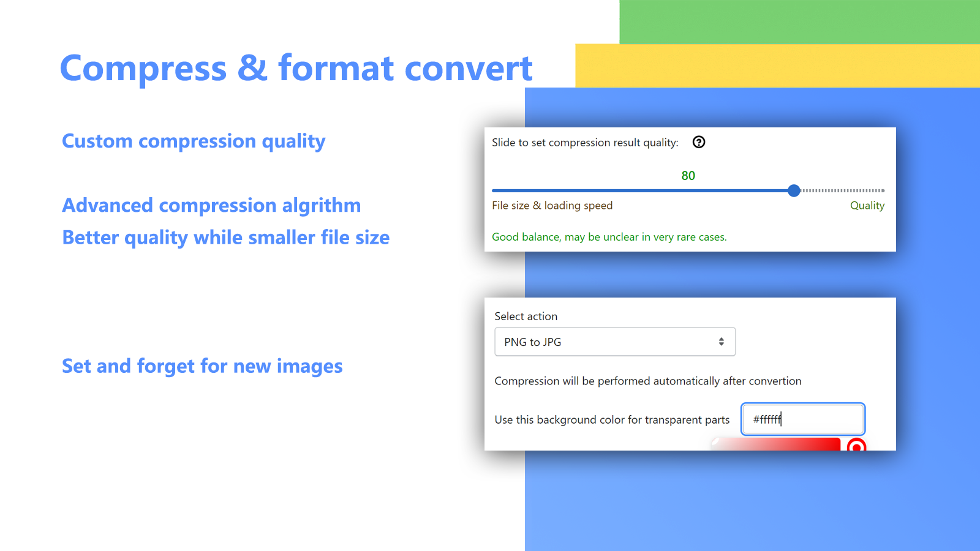Click the "File size & loading speed" label
980x551 pixels.
click(552, 206)
